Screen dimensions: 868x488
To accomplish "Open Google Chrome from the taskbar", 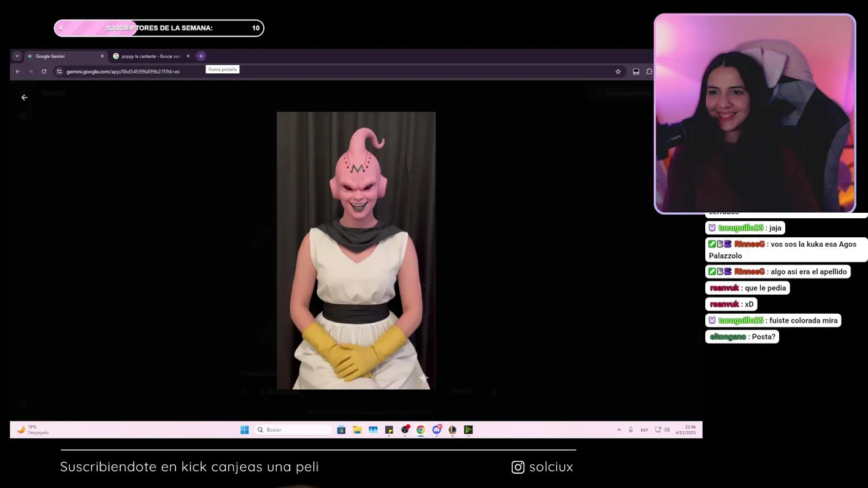I will pos(420,430).
